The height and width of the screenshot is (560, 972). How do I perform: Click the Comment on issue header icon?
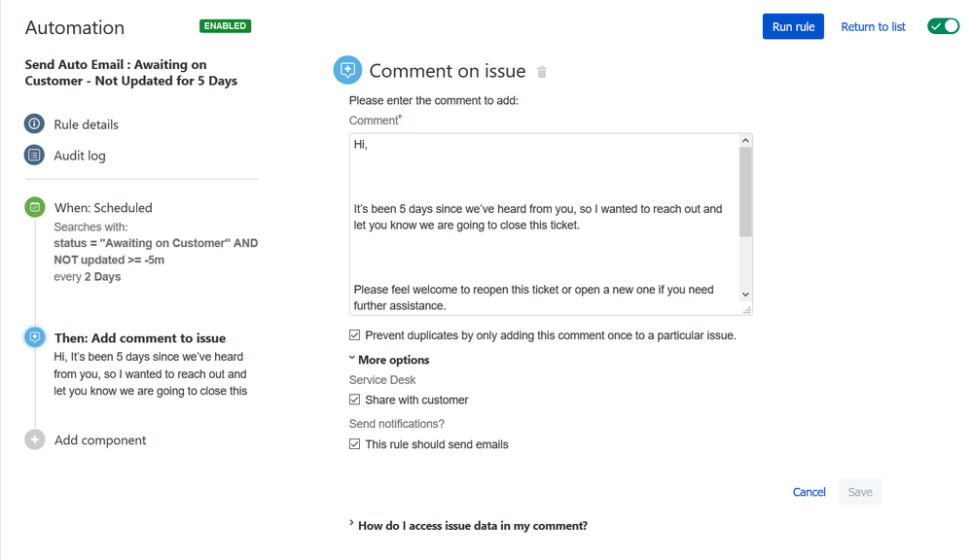[347, 70]
